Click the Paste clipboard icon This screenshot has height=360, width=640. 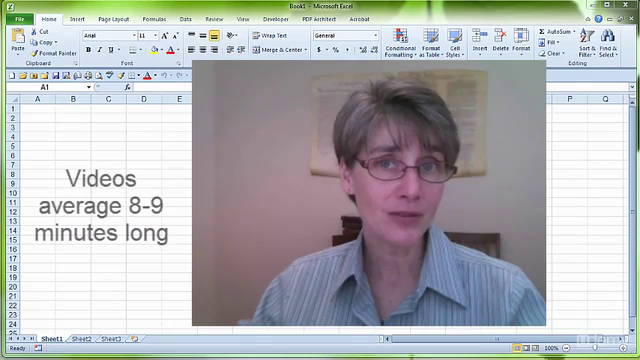pyautogui.click(x=18, y=37)
